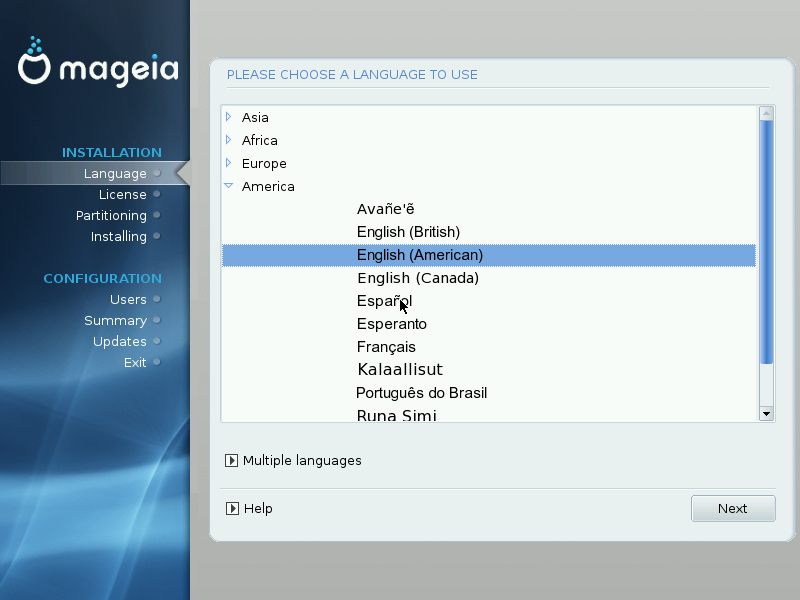Pick Français as the language

point(386,347)
